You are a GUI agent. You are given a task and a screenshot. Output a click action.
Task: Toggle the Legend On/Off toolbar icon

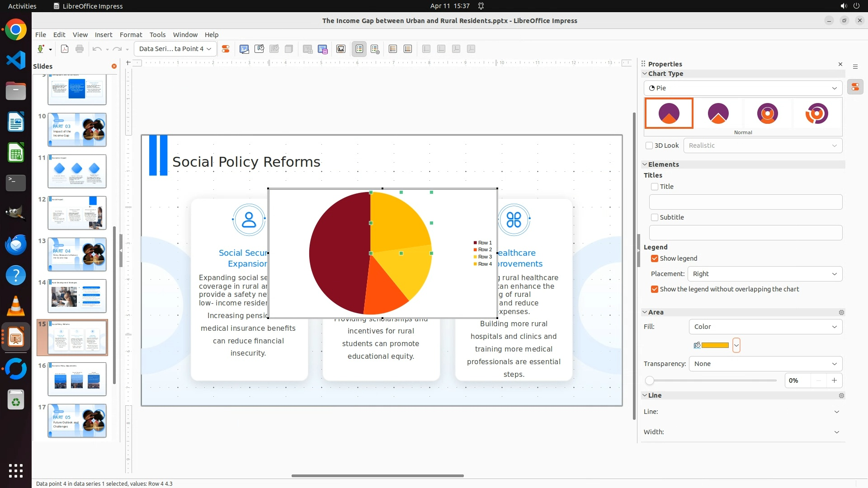(359, 49)
